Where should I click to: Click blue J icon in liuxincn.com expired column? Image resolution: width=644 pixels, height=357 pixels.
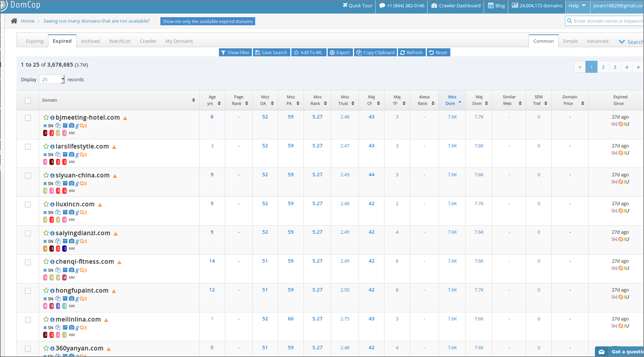pos(628,211)
